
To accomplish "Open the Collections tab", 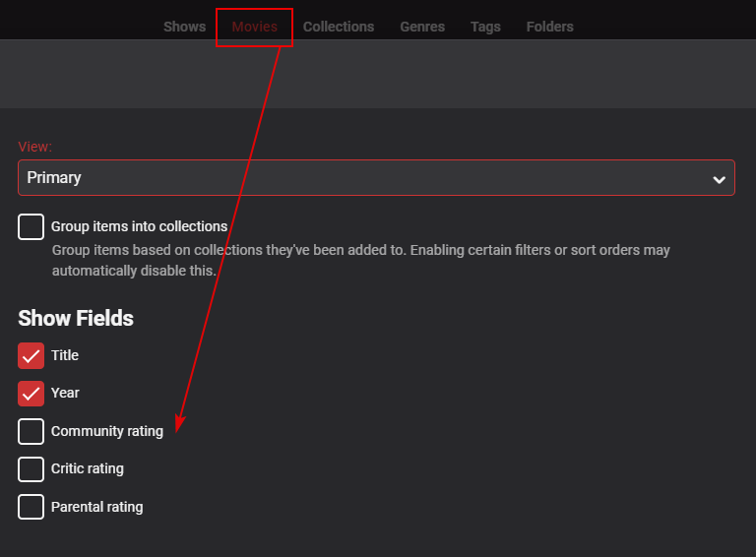I will click(x=339, y=27).
